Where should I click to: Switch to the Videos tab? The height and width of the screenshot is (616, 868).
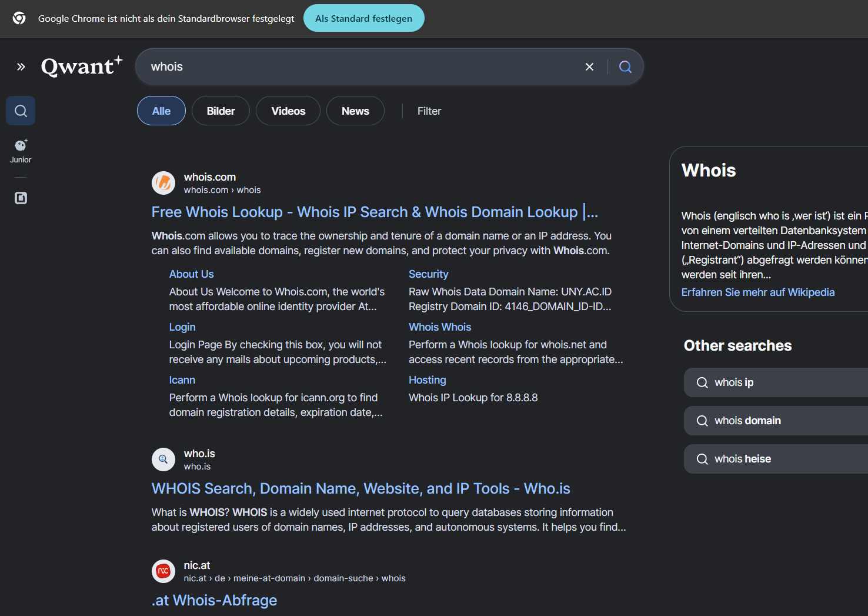[288, 111]
